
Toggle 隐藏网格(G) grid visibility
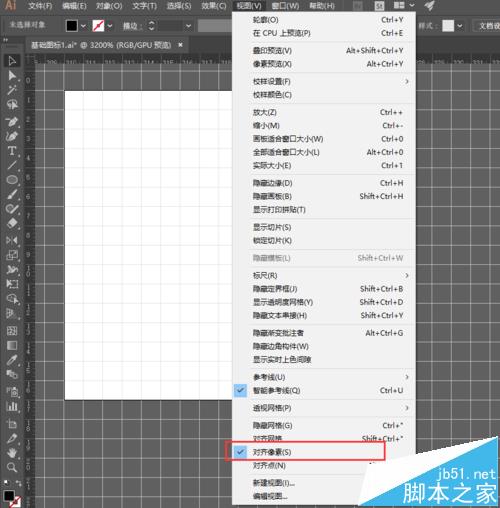coord(324,425)
